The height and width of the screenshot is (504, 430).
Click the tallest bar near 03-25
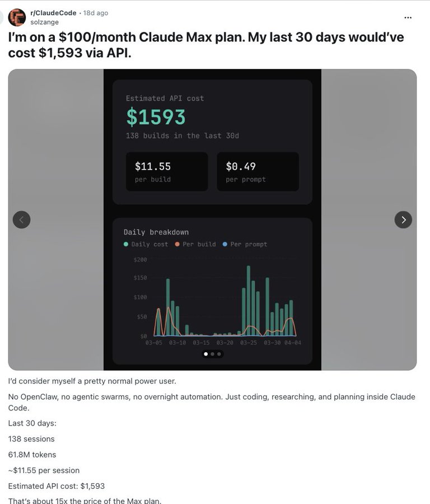coord(249,301)
